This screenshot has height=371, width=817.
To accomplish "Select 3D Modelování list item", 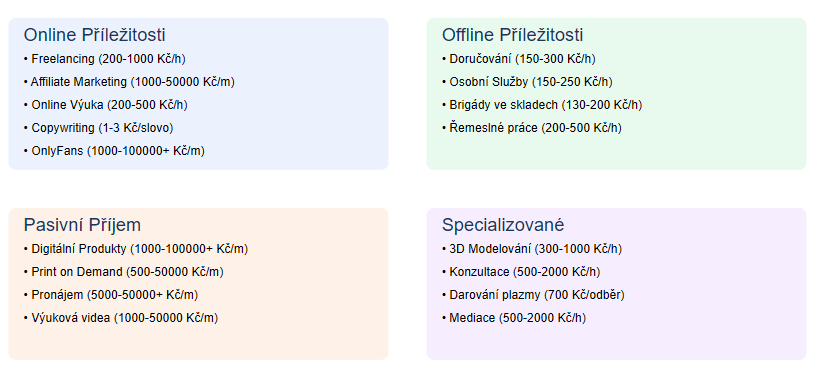I will [x=532, y=249].
